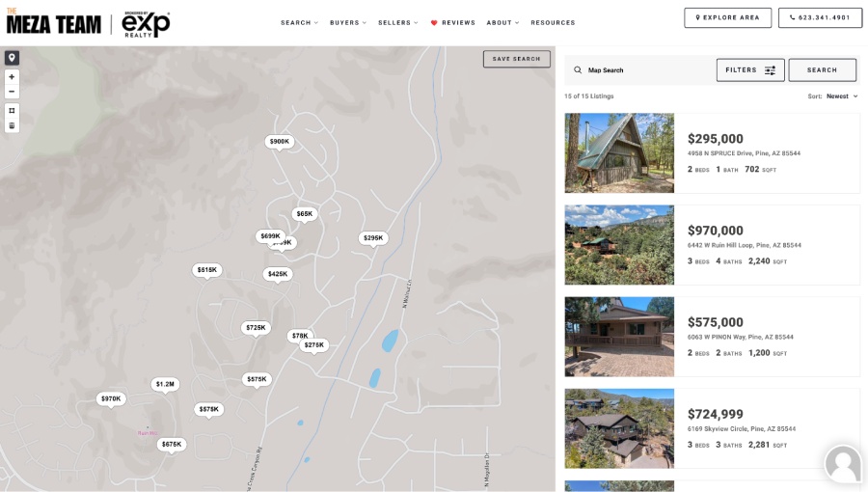Image resolution: width=868 pixels, height=492 pixels.
Task: Click the eXp Realty logo
Action: pyautogui.click(x=146, y=23)
